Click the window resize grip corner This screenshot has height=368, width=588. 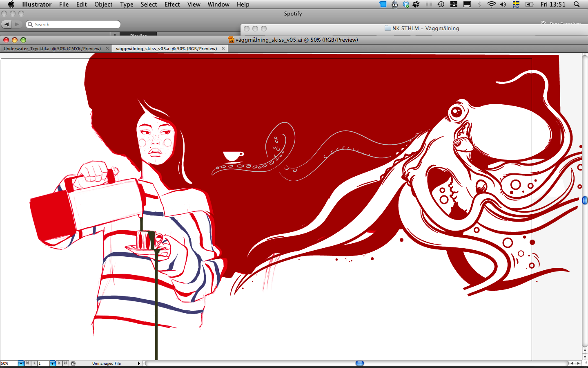click(x=585, y=363)
